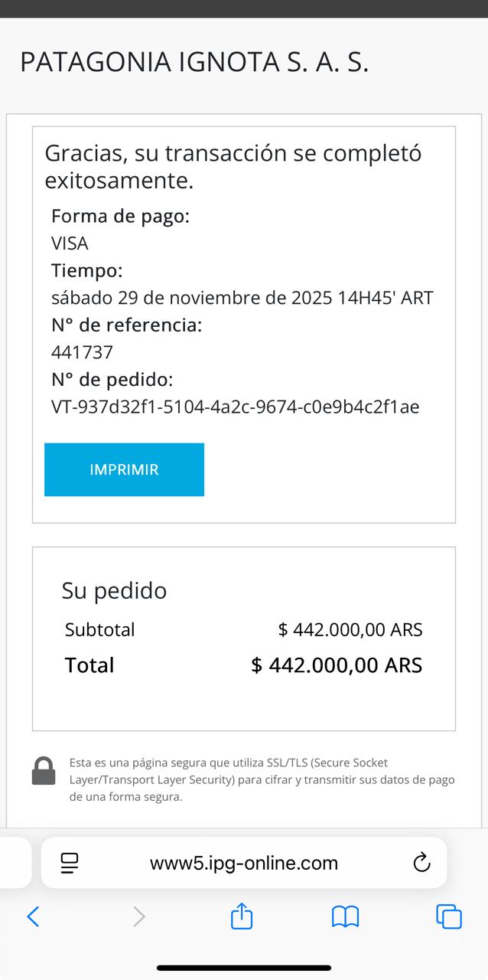Click the reference number 441737

(x=82, y=352)
